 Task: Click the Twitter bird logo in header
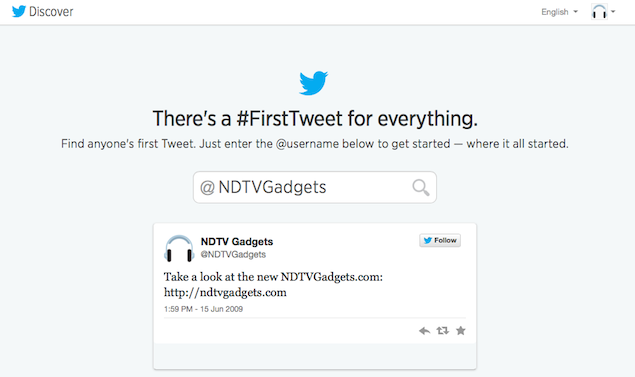click(x=19, y=11)
